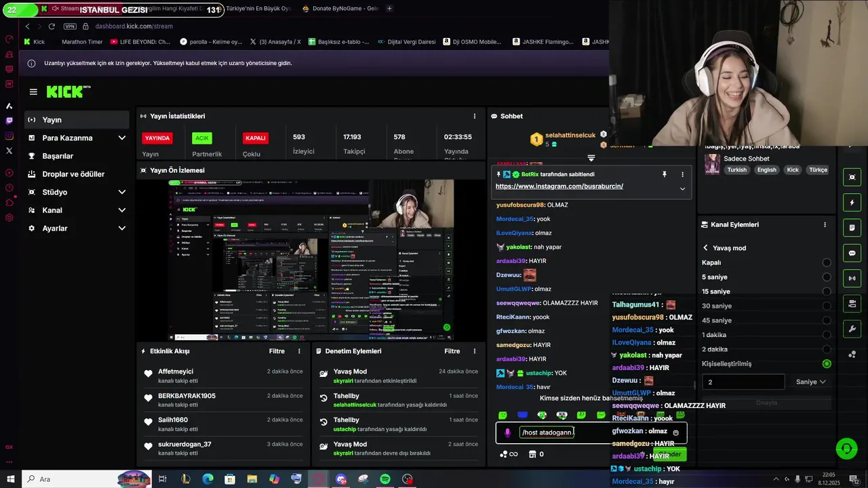Click the Kick logo in dashboard header

[x=68, y=91]
